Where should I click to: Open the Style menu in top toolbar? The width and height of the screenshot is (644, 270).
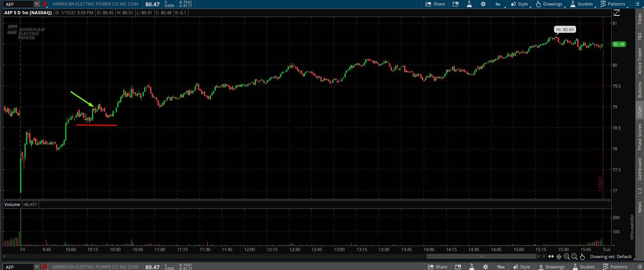519,4
